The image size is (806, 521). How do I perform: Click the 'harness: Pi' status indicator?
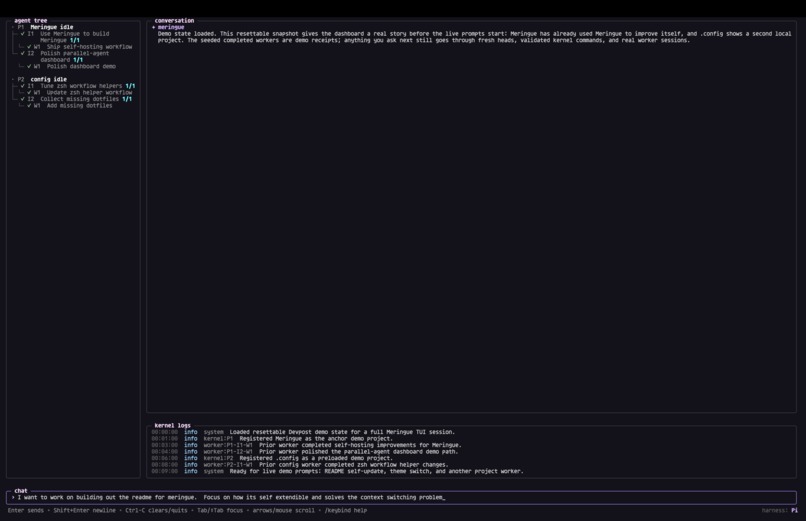pos(780,511)
